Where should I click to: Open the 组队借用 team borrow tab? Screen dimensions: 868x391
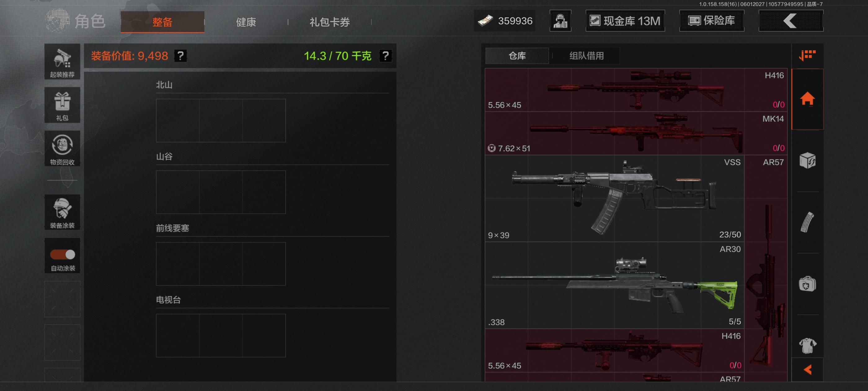[x=586, y=56]
